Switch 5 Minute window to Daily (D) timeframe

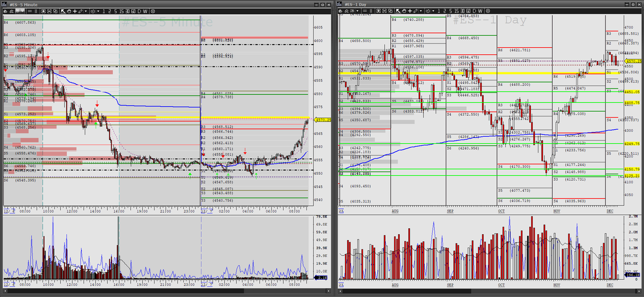pyautogui.click(x=140, y=11)
